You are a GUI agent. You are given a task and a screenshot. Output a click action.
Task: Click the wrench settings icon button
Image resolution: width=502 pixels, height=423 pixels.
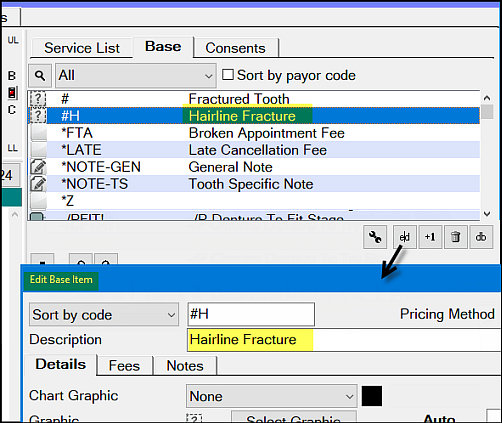(x=375, y=237)
